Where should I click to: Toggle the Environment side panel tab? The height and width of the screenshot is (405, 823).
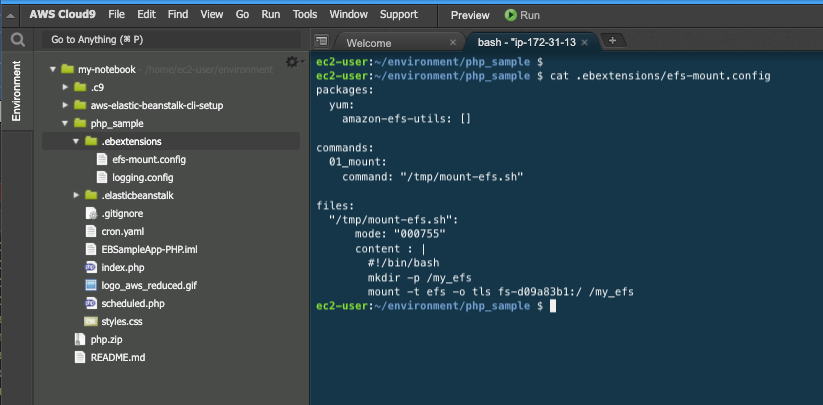17,90
